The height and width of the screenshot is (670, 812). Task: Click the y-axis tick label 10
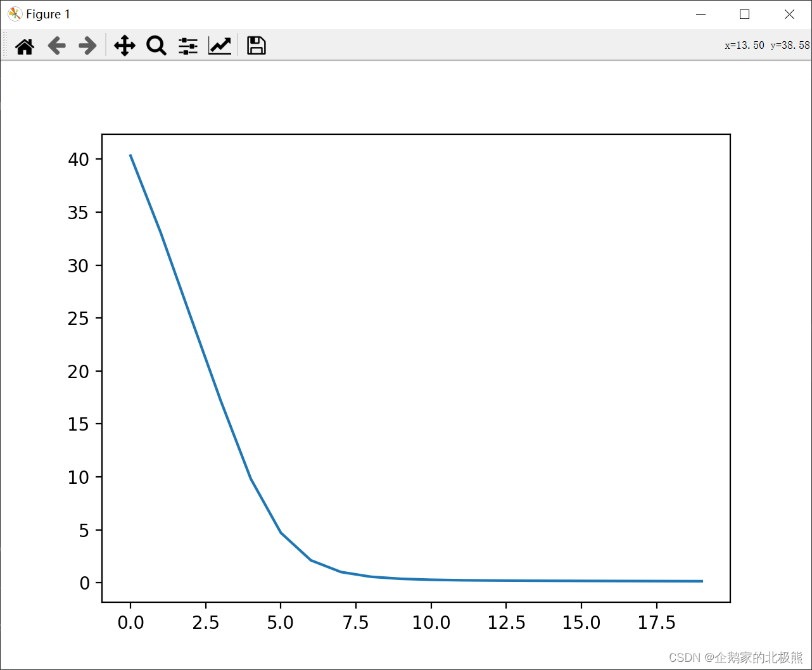[78, 477]
